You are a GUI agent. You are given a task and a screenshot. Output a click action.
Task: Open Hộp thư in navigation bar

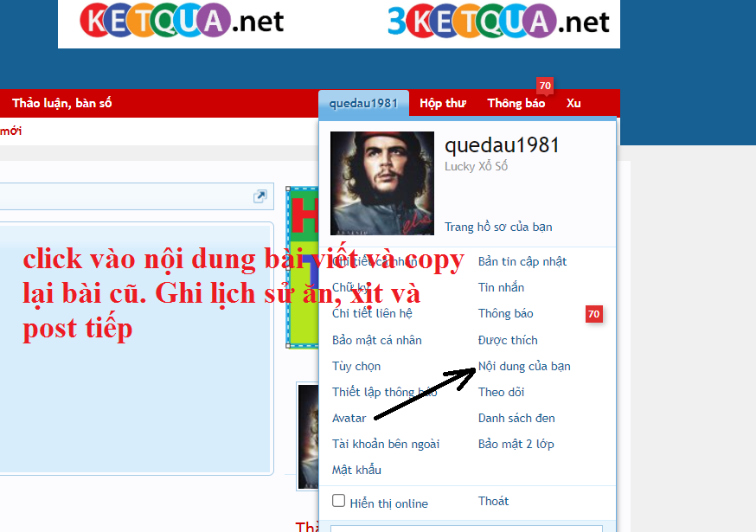click(443, 103)
